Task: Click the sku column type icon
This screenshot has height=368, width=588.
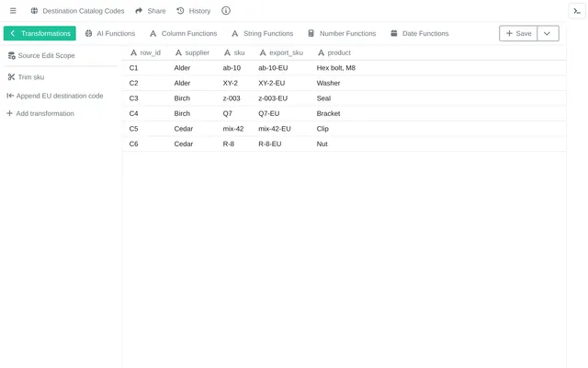Action: pyautogui.click(x=227, y=53)
